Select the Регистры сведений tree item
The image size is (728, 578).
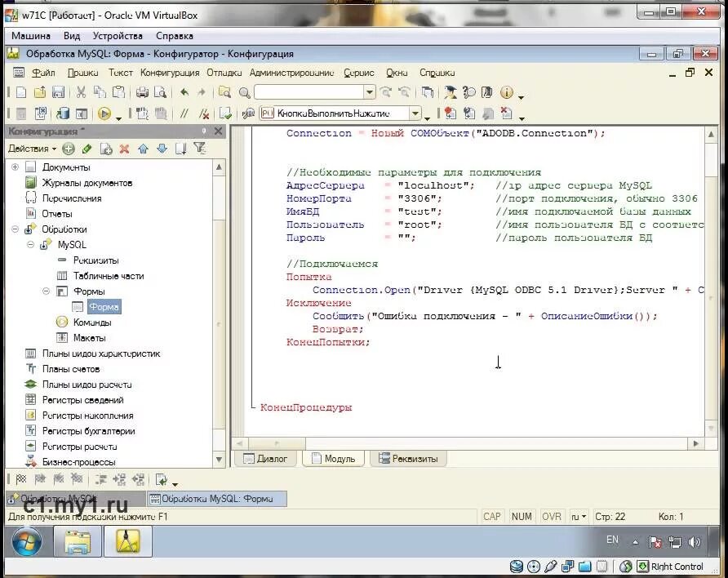[x=83, y=400]
